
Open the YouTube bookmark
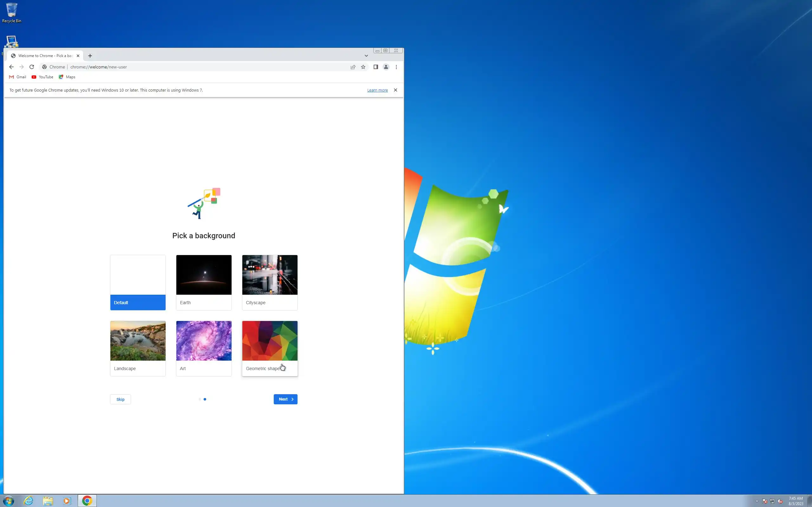point(43,77)
